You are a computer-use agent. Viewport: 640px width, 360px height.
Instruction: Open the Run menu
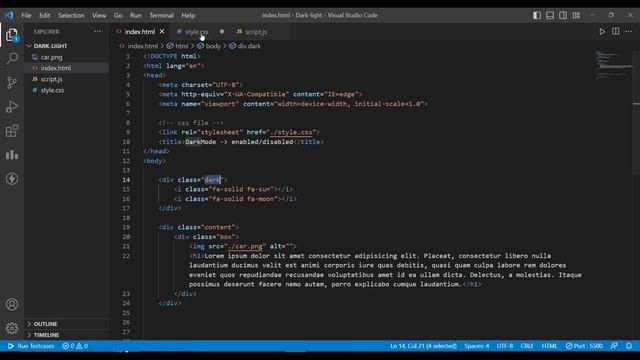tap(136, 15)
